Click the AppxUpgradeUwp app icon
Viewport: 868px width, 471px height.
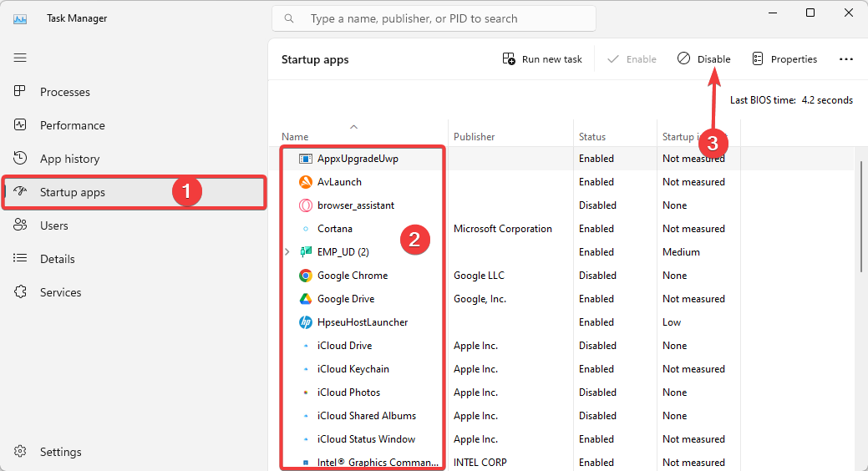(306, 159)
